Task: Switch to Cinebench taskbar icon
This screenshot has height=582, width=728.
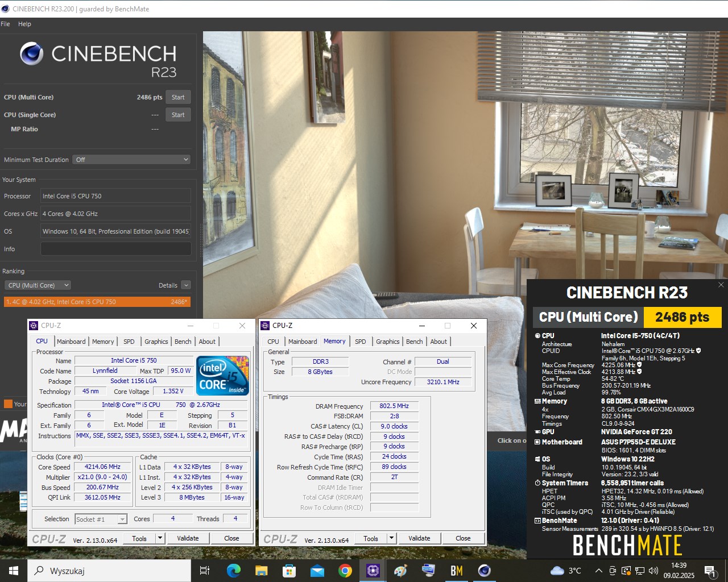Action: pos(485,571)
